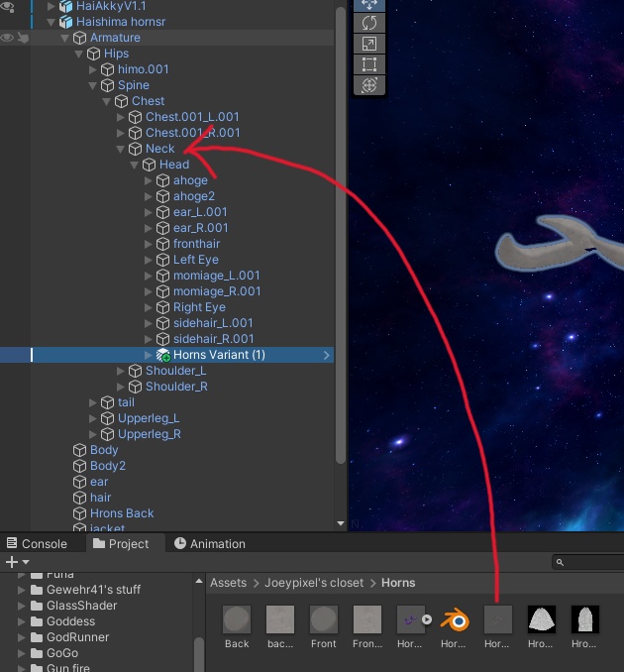Select the Rotate tool in scene toolbar
Image resolution: width=624 pixels, height=672 pixels.
(369, 23)
